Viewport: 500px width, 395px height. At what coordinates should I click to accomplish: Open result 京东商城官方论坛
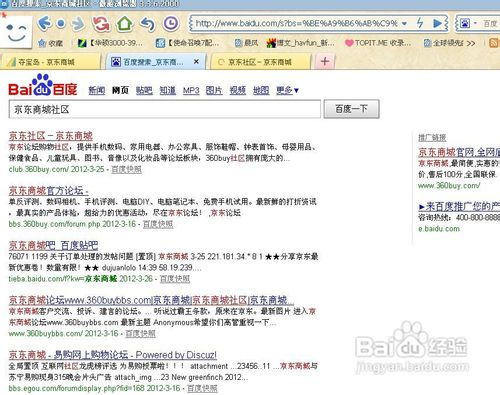click(49, 191)
